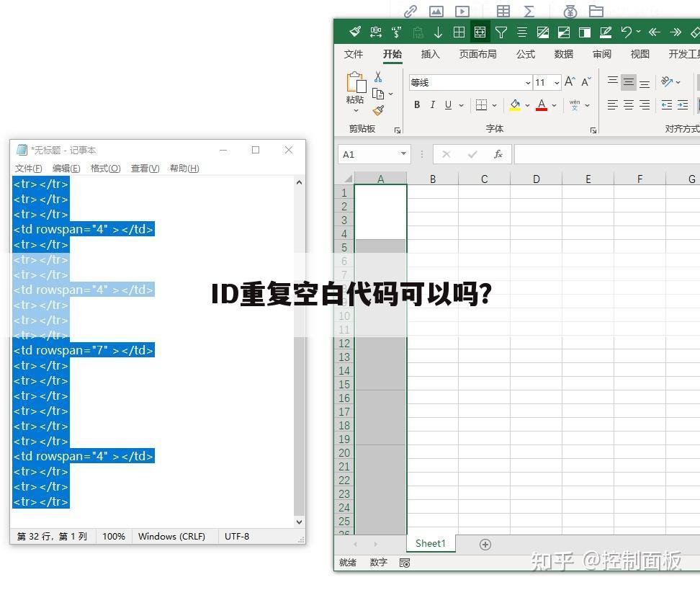Image resolution: width=700 pixels, height=590 pixels.
Task: Apply the yellow fill color bucket
Action: [515, 105]
